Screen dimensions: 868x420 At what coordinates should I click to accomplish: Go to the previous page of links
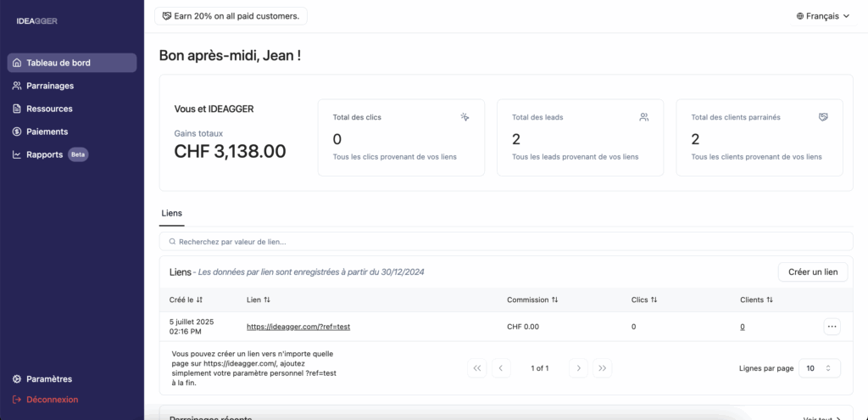point(501,368)
